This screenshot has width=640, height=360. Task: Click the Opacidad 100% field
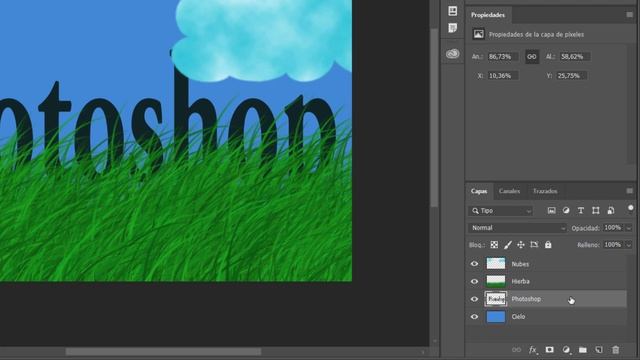[x=613, y=228]
